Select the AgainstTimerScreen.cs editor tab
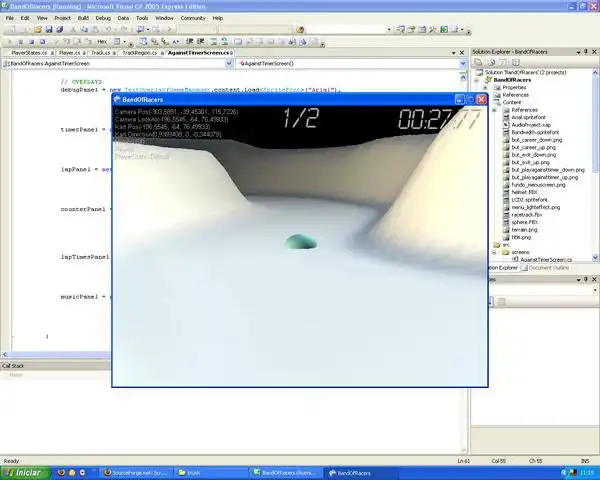Viewport: 600px width, 480px height. click(198, 53)
